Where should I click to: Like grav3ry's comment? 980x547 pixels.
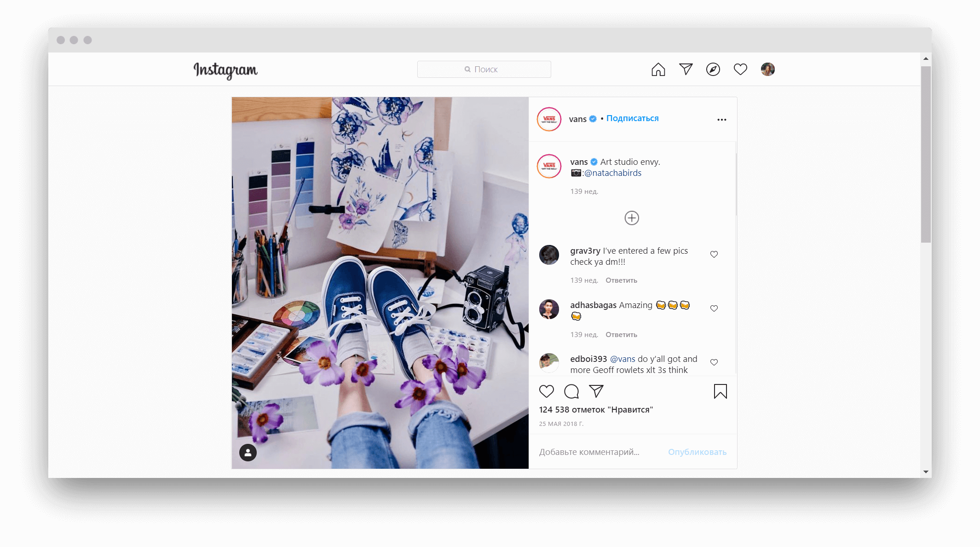point(714,254)
